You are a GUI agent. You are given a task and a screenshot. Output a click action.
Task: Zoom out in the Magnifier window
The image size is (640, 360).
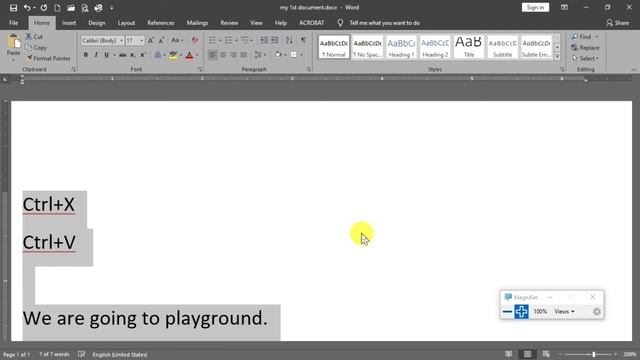coord(507,312)
